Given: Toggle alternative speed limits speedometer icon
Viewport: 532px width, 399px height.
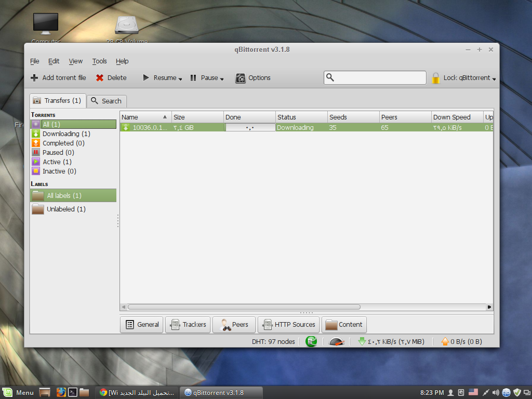Looking at the screenshot, I should [x=337, y=342].
